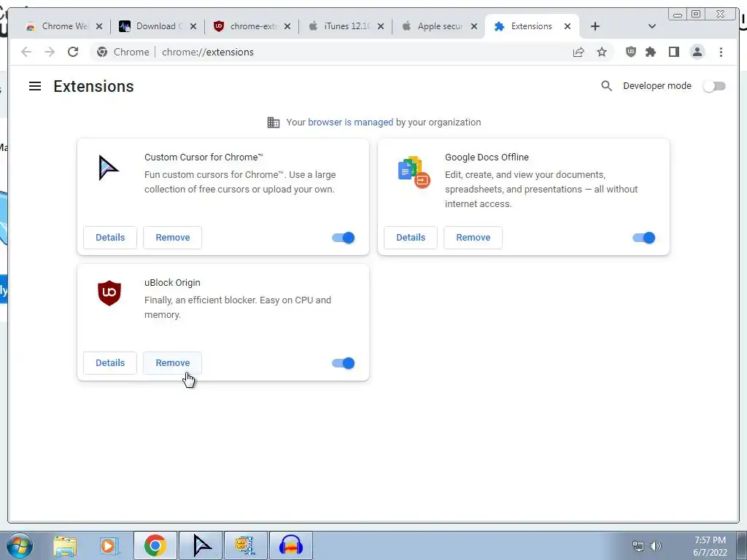Turn off uBlock Origin extension
This screenshot has height=560, width=747.
coord(344,363)
